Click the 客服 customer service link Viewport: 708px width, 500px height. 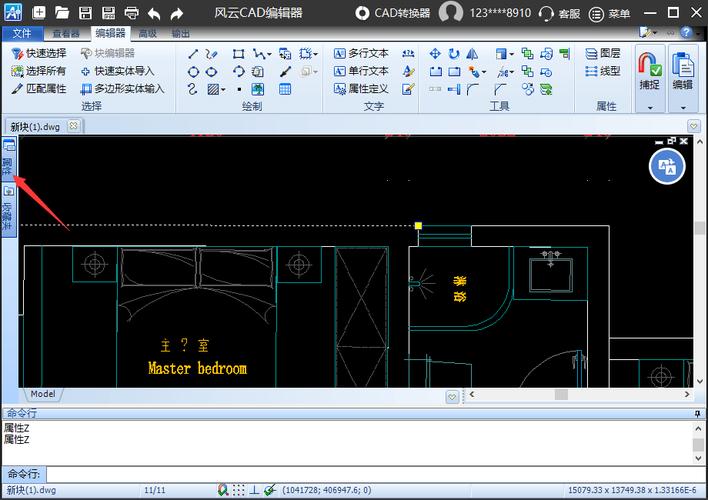click(559, 13)
